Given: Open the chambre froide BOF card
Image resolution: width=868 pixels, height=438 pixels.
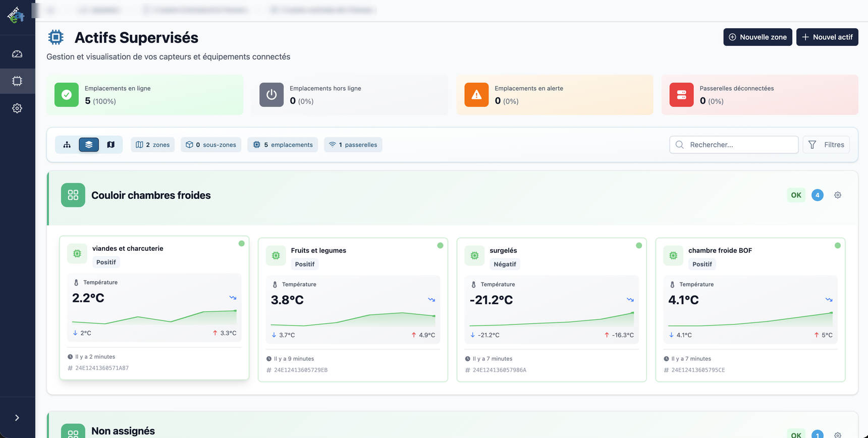Looking at the screenshot, I should [x=750, y=310].
